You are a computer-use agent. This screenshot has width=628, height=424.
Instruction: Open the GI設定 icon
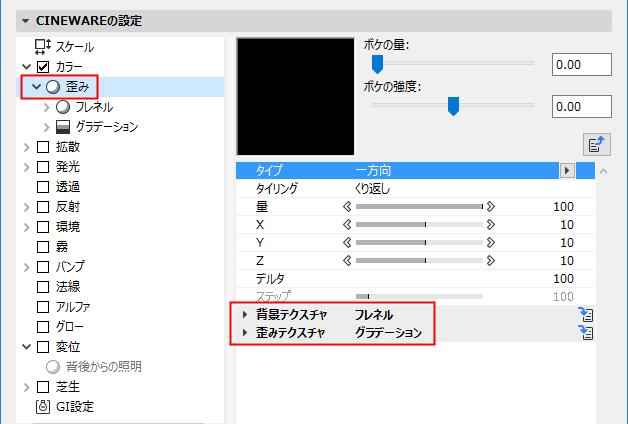coord(43,407)
